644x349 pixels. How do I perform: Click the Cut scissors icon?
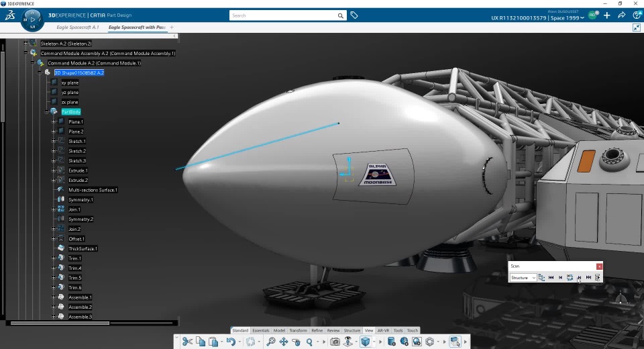(187, 341)
